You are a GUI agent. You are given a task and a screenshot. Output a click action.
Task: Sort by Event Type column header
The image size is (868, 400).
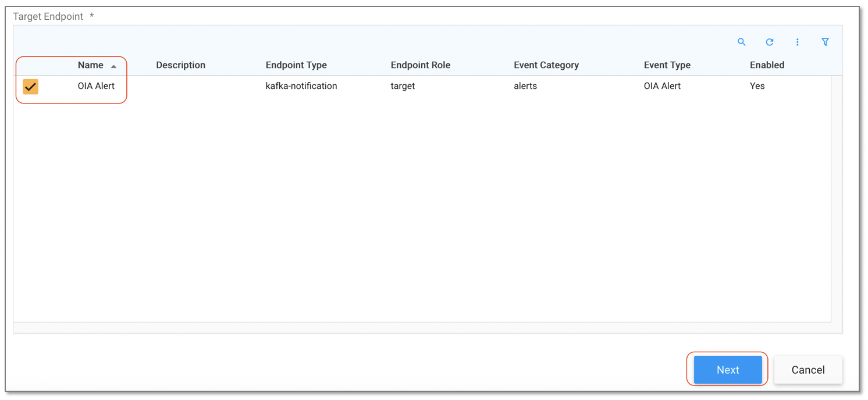(x=667, y=65)
